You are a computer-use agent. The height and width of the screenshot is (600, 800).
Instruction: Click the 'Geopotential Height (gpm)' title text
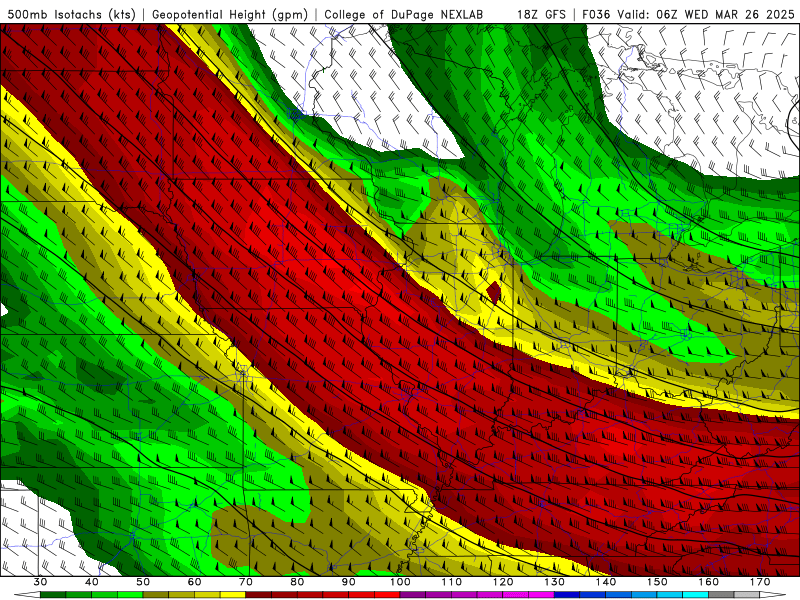[x=230, y=14]
